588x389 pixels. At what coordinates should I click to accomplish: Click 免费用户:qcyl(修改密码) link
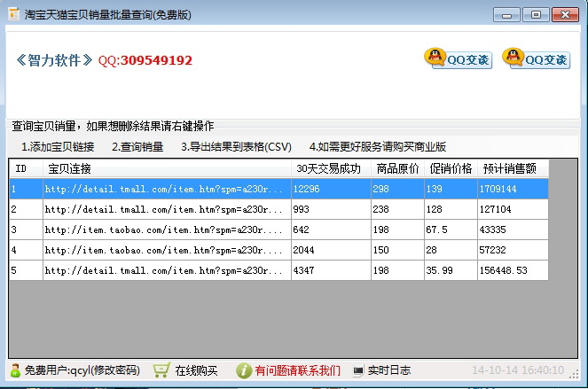click(82, 370)
